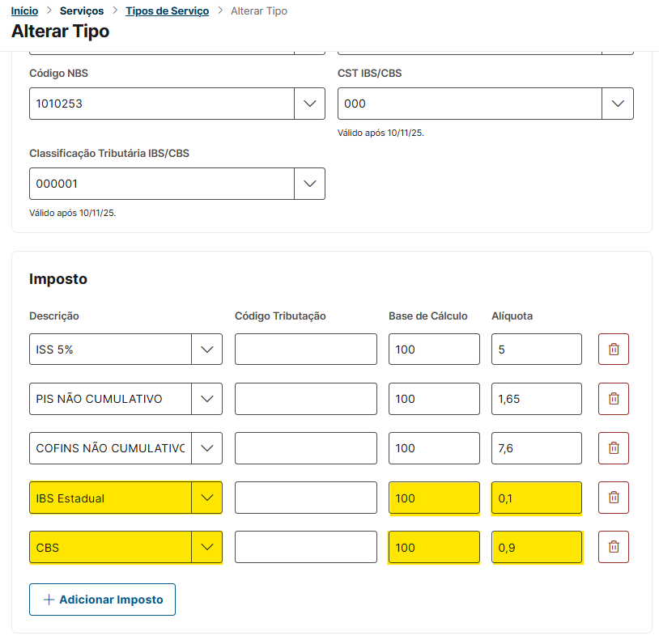This screenshot has width=659, height=644.
Task: Click the ISS 5% Código Tributação field
Action: tap(306, 349)
